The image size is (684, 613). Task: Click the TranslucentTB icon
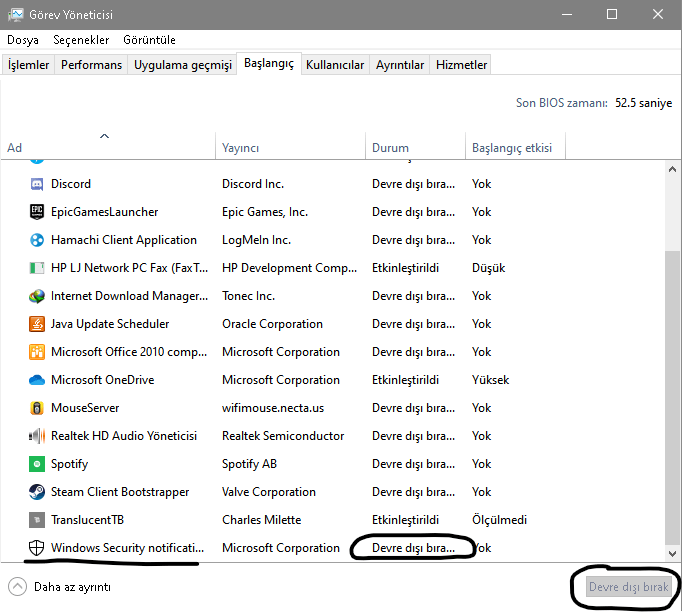point(37,520)
